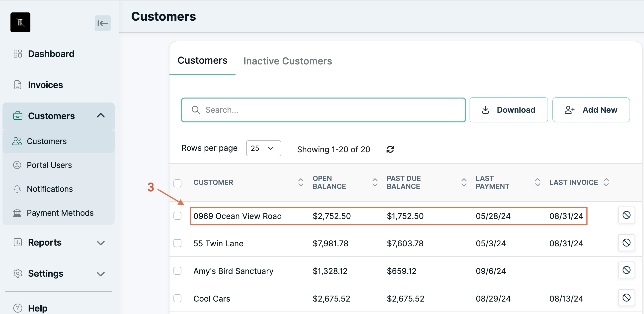Switch to Inactive Customers tab
Screen dimensions: 644x314
288,61
